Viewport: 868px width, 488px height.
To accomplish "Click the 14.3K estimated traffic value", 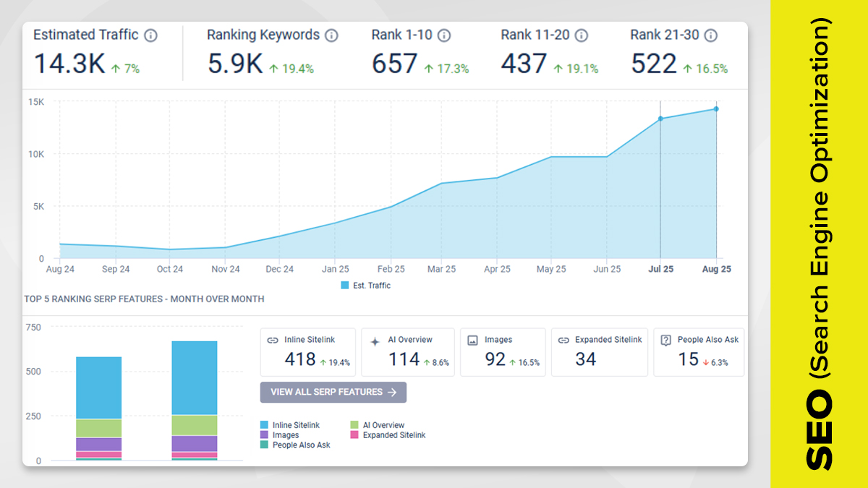I will 69,64.
